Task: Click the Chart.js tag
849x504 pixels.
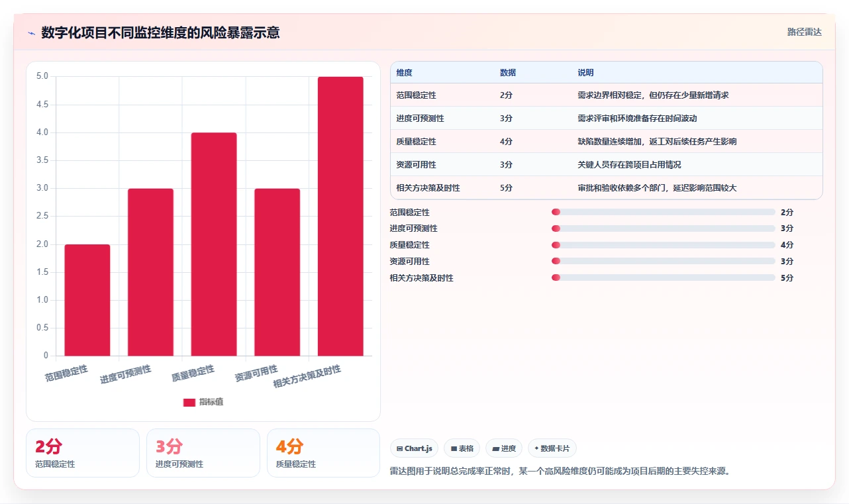Action: pos(414,448)
